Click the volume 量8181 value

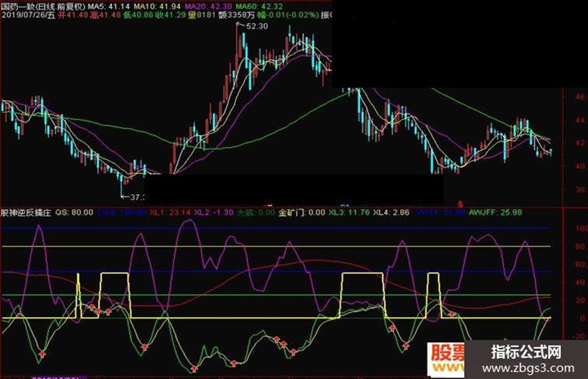(202, 16)
